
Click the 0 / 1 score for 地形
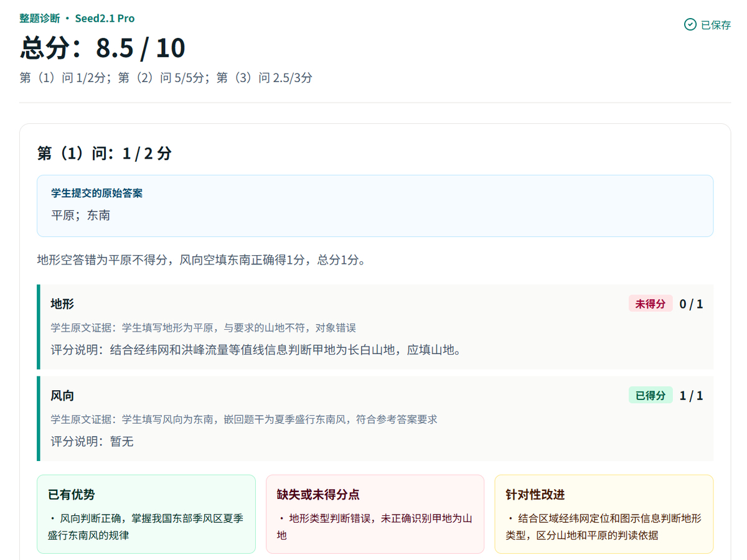point(691,304)
